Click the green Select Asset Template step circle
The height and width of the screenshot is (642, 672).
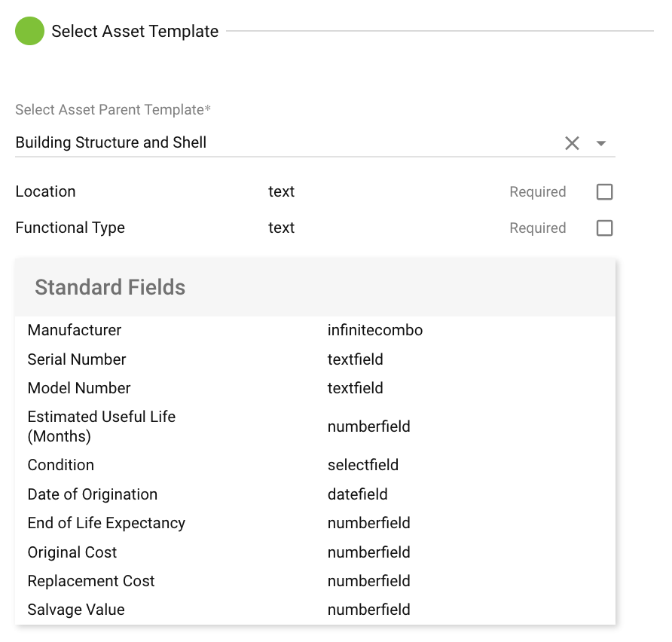point(30,31)
